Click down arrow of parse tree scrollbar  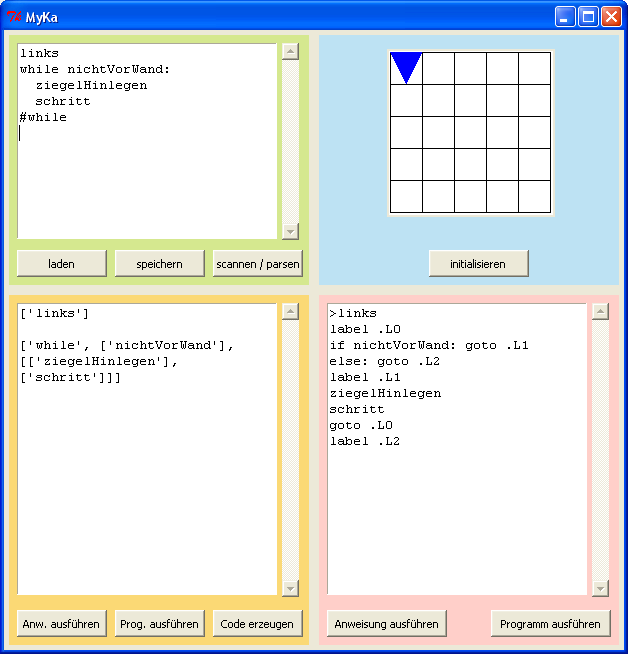[x=290, y=588]
